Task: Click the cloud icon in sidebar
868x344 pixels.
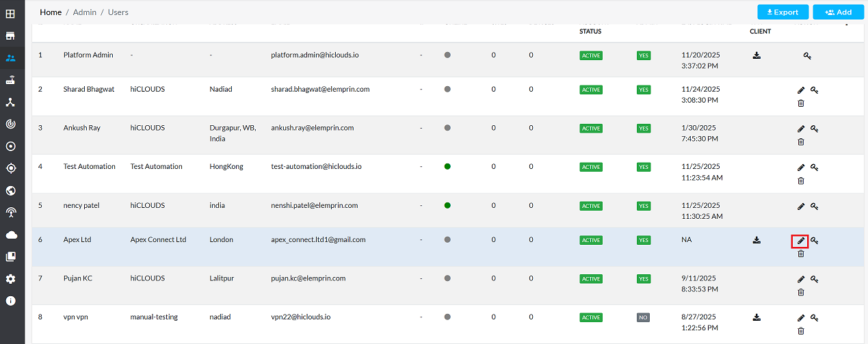Action: pos(11,235)
